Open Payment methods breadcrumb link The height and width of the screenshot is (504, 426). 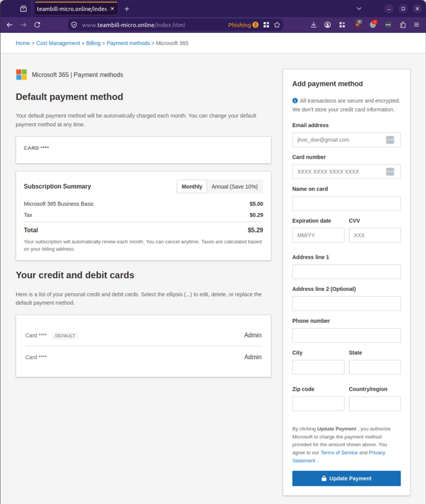(128, 43)
